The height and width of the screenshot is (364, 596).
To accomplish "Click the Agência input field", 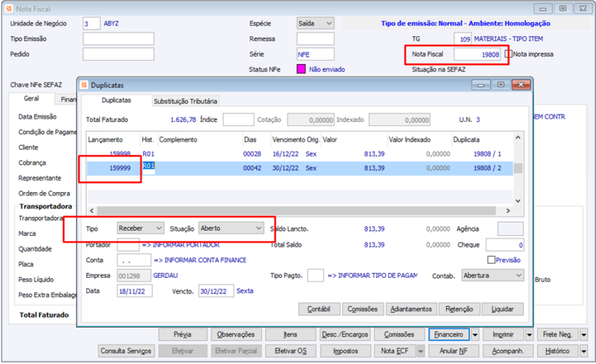I will click(x=510, y=229).
